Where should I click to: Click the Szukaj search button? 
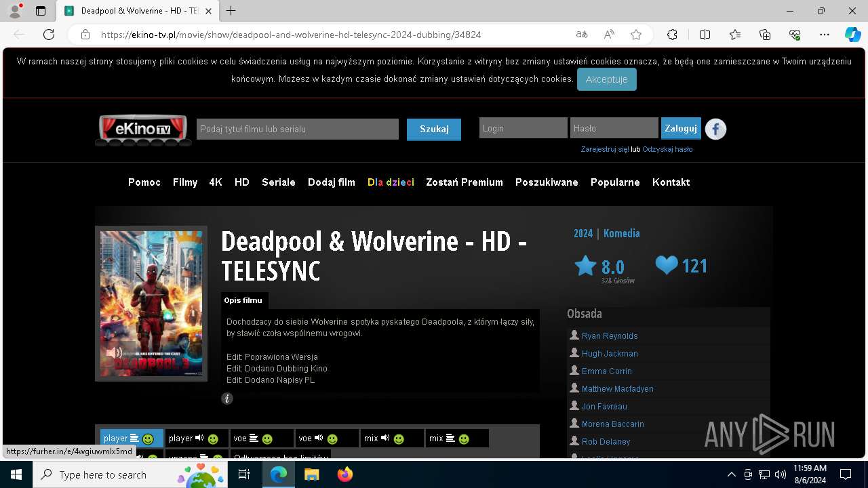(434, 129)
